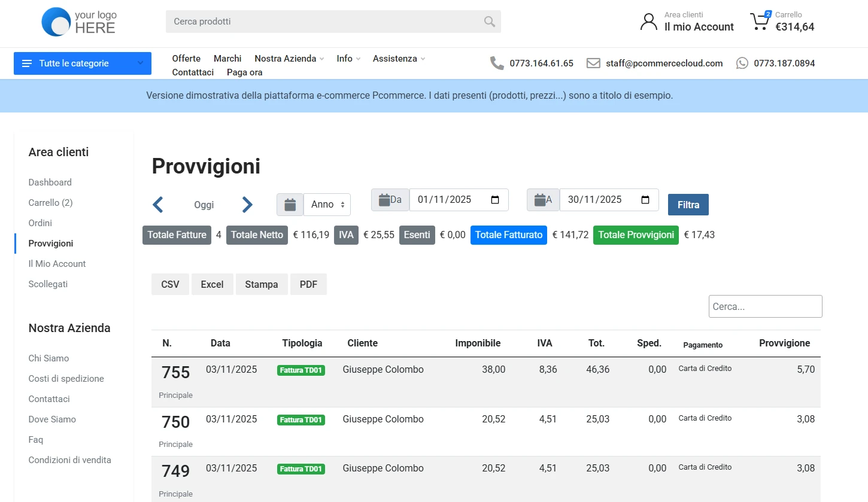Click the calendar icon beside Anno
This screenshot has height=502, width=868.
coord(290,205)
